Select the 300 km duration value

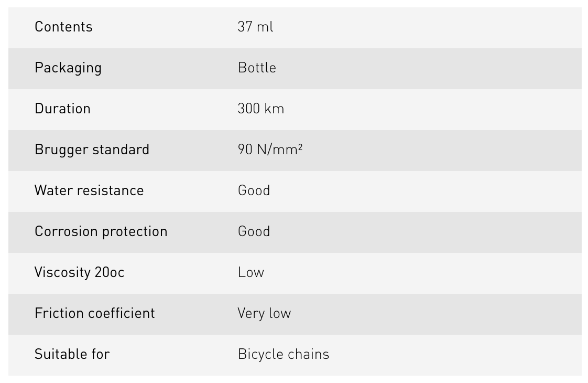pyautogui.click(x=260, y=109)
